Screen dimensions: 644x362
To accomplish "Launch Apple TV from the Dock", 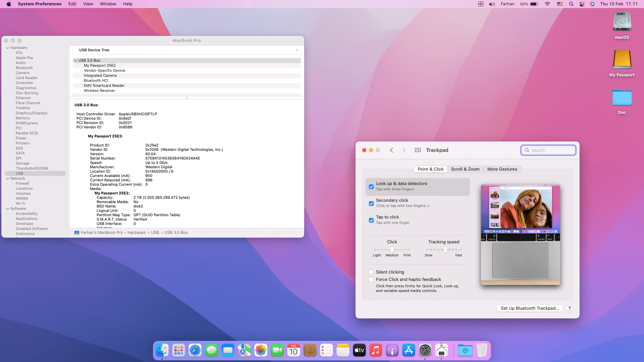I will [359, 350].
